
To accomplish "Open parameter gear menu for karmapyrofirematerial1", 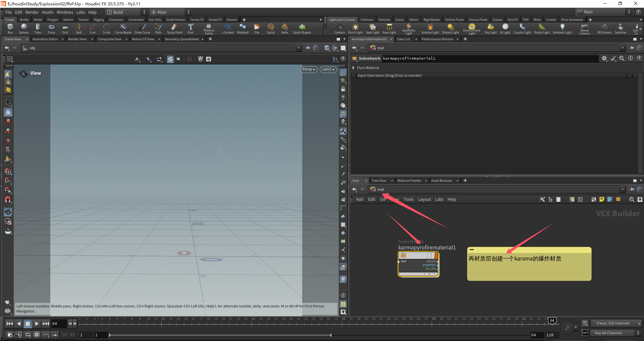I will [604, 58].
